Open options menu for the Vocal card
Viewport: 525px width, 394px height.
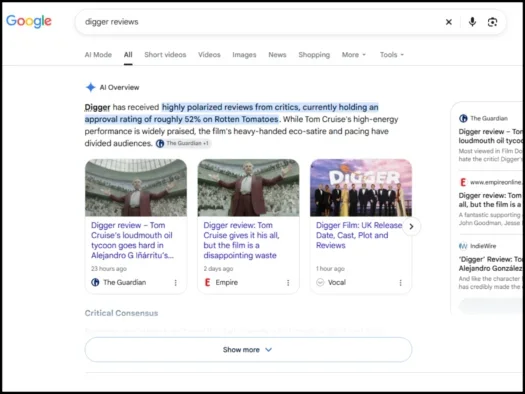(400, 283)
